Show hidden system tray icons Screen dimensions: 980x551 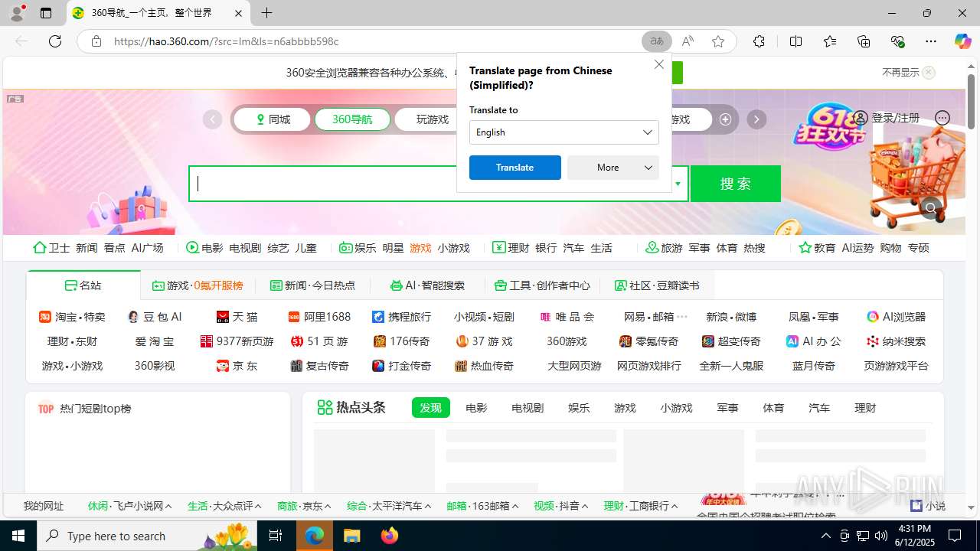[826, 536]
